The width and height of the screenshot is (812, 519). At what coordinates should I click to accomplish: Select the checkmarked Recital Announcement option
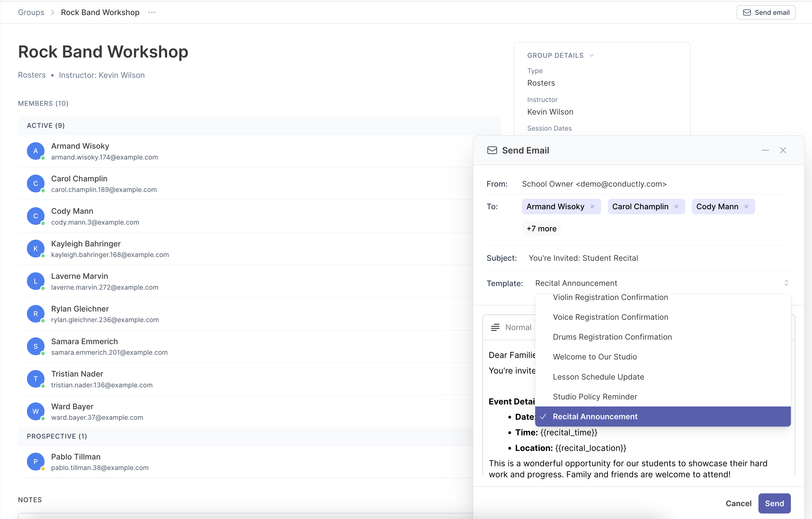coord(595,417)
